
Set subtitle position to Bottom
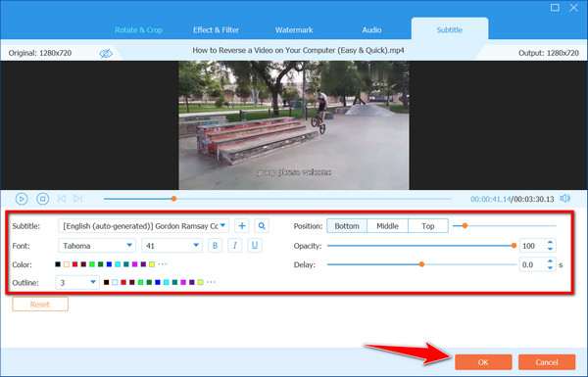tap(347, 226)
